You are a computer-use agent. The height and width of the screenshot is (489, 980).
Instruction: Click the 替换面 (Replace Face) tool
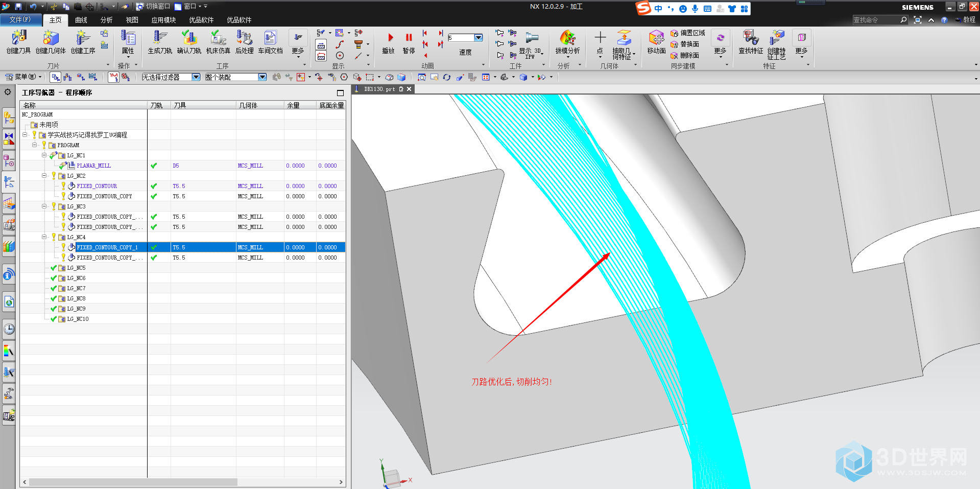685,44
